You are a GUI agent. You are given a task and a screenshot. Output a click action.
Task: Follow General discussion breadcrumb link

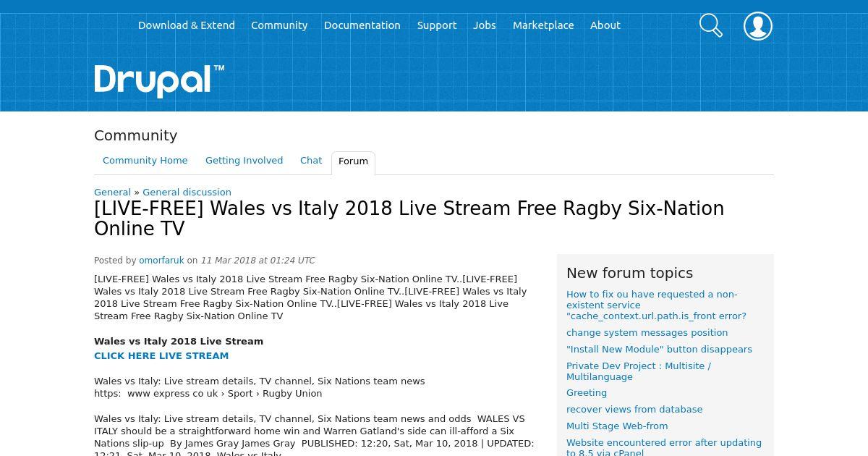[x=187, y=193]
